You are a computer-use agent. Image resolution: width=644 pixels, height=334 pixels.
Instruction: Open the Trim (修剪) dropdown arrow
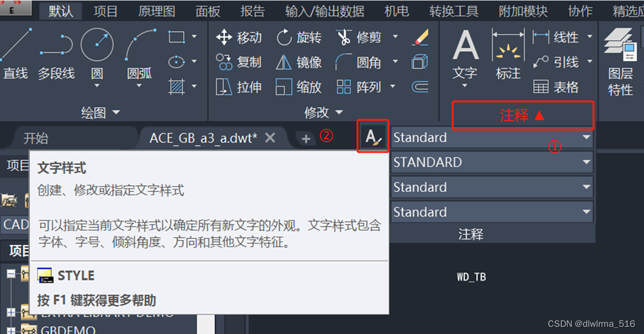pyautogui.click(x=395, y=37)
